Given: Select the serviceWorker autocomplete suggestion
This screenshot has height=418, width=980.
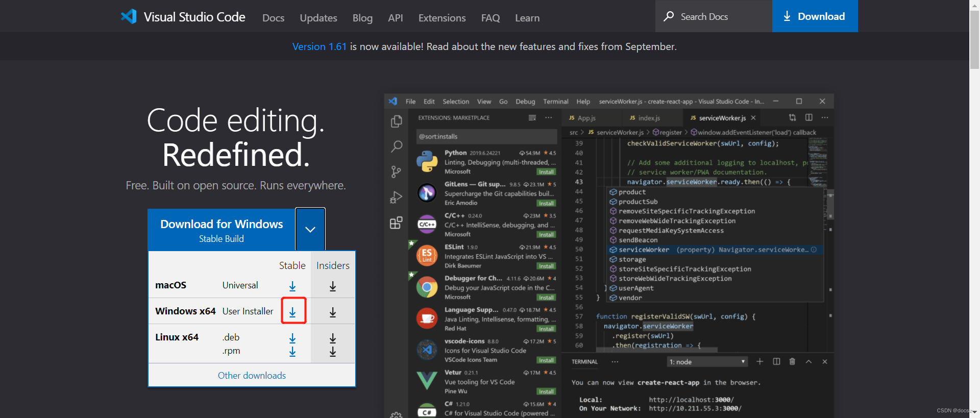Looking at the screenshot, I should click(715, 250).
